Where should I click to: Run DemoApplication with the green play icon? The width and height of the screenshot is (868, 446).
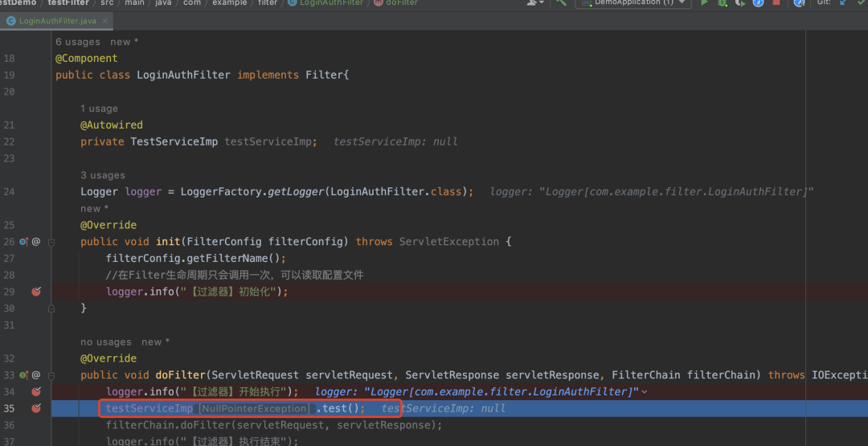(x=704, y=2)
